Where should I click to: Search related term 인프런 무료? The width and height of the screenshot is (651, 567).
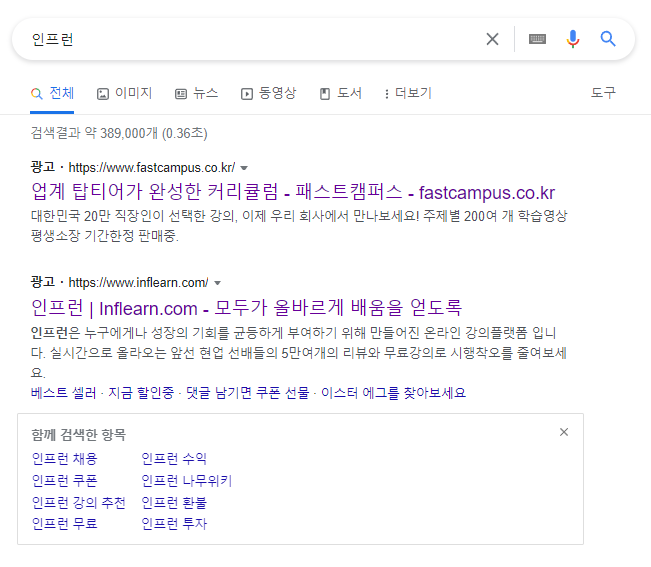(64, 523)
